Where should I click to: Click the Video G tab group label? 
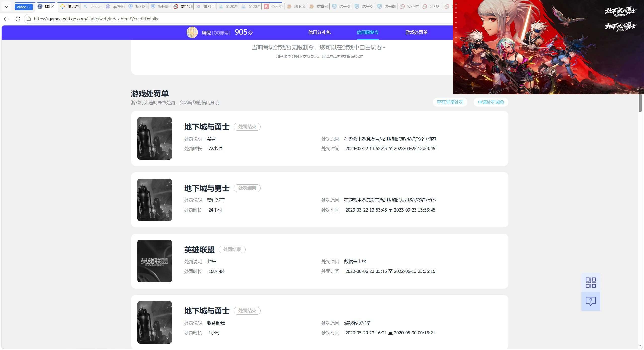[23, 7]
